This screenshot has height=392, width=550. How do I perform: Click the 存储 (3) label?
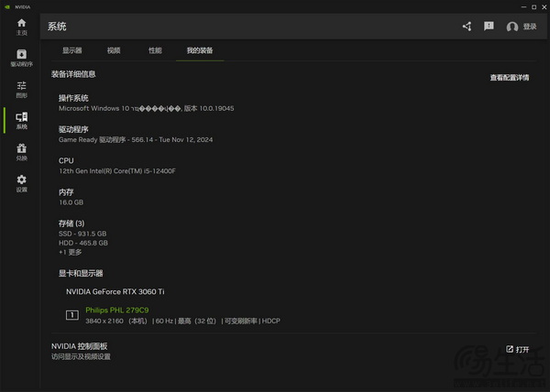pos(71,223)
